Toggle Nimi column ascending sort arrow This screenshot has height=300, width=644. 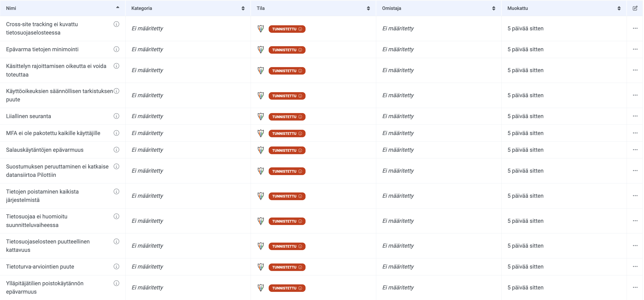(x=117, y=7)
